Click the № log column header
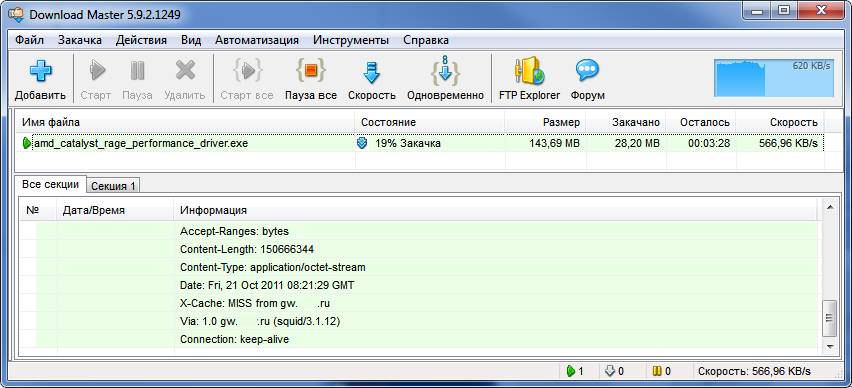Viewport: 852px width, 388px height. 38,210
